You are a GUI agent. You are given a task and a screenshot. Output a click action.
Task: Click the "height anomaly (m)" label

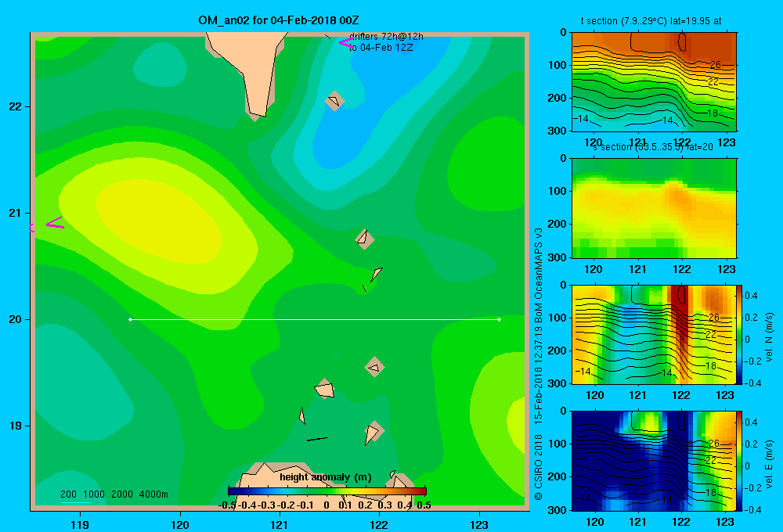coord(326,477)
